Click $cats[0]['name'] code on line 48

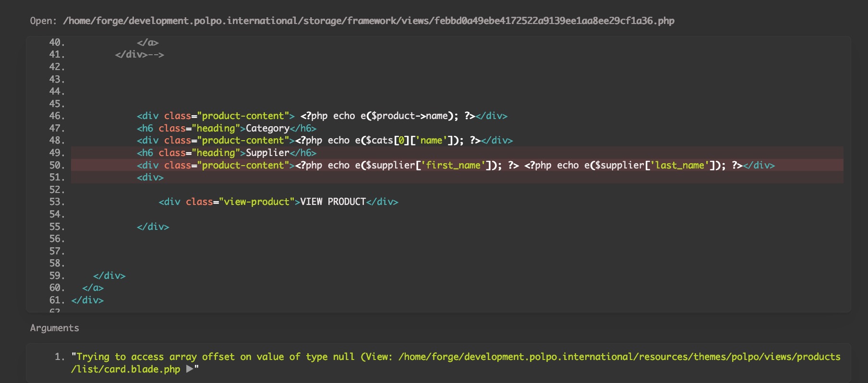pyautogui.click(x=410, y=140)
